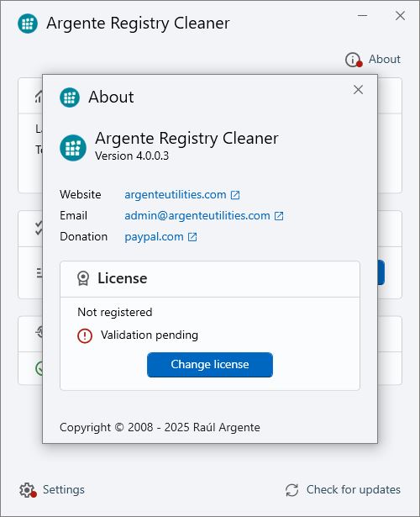The height and width of the screenshot is (517, 420).
Task: Click the Check for updates refresh icon
Action: coord(291,490)
